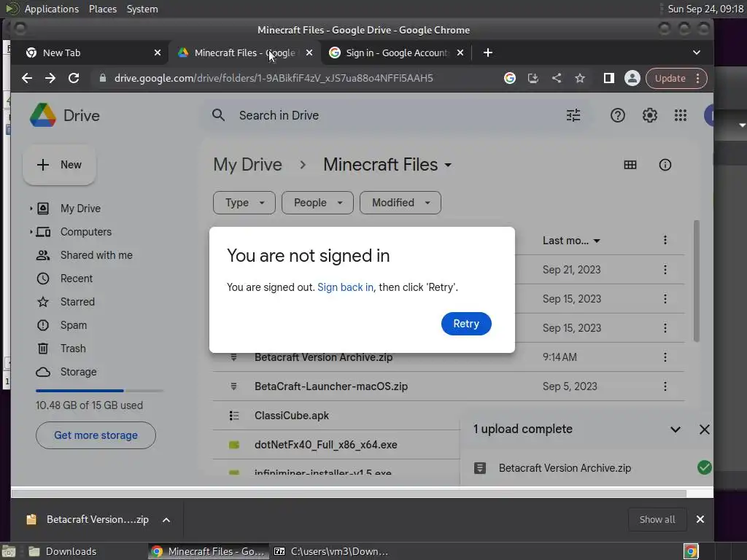The image size is (747, 560).
Task: Open Starred in the sidebar
Action: (x=77, y=302)
